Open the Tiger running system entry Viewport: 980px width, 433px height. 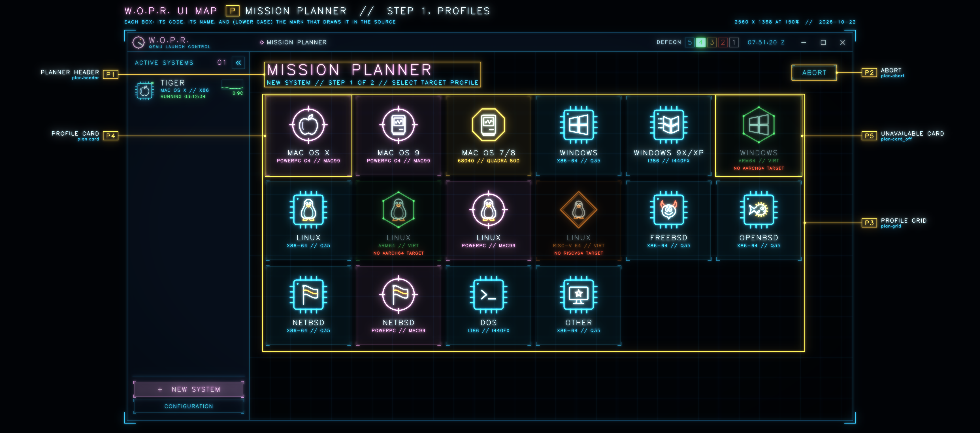tap(189, 90)
